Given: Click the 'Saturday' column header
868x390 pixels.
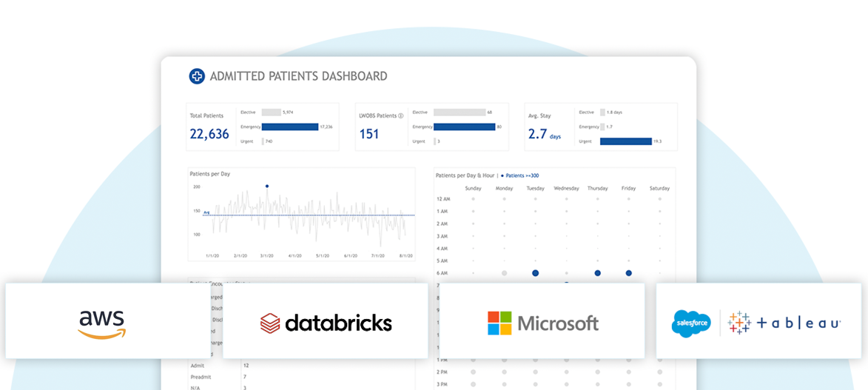Looking at the screenshot, I should coord(660,189).
